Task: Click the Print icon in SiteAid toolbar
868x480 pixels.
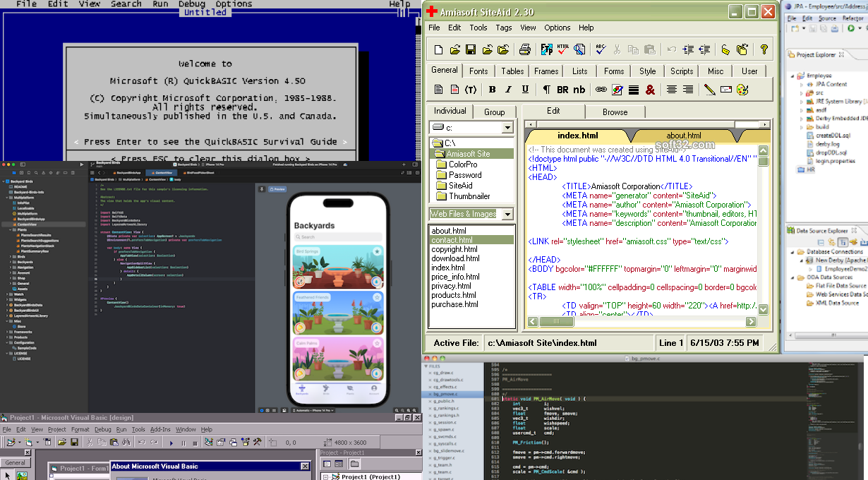Action: pos(524,49)
